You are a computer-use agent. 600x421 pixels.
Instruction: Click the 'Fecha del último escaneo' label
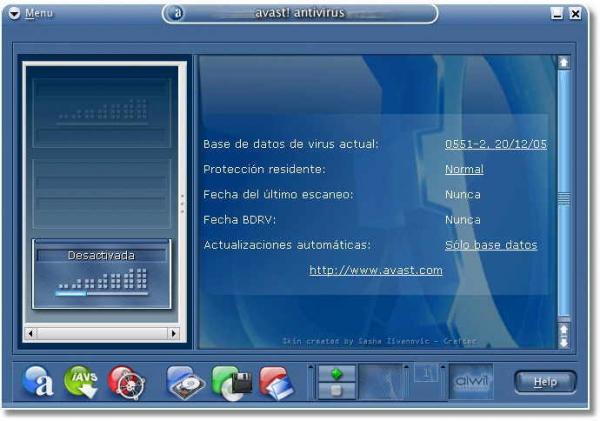[x=278, y=194]
